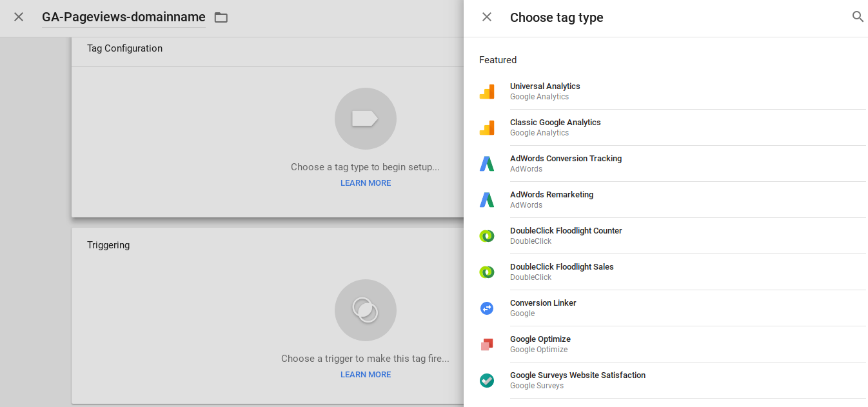Image resolution: width=868 pixels, height=407 pixels.
Task: Click the Conversion Linker icon
Action: [487, 308]
